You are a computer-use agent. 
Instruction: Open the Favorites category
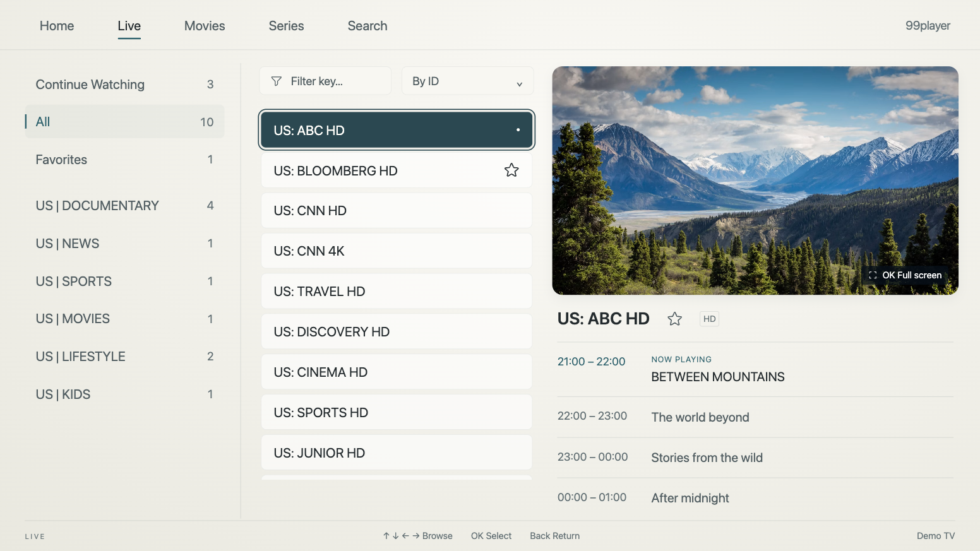point(125,160)
